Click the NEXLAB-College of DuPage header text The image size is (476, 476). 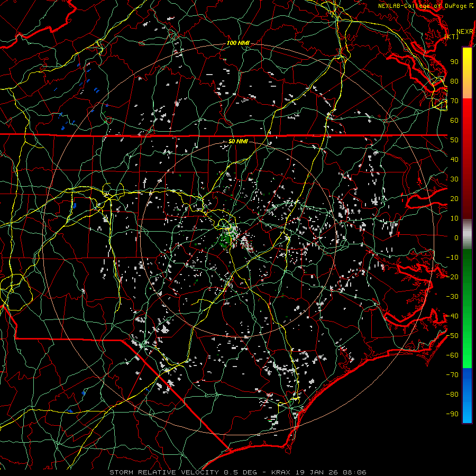(x=423, y=6)
